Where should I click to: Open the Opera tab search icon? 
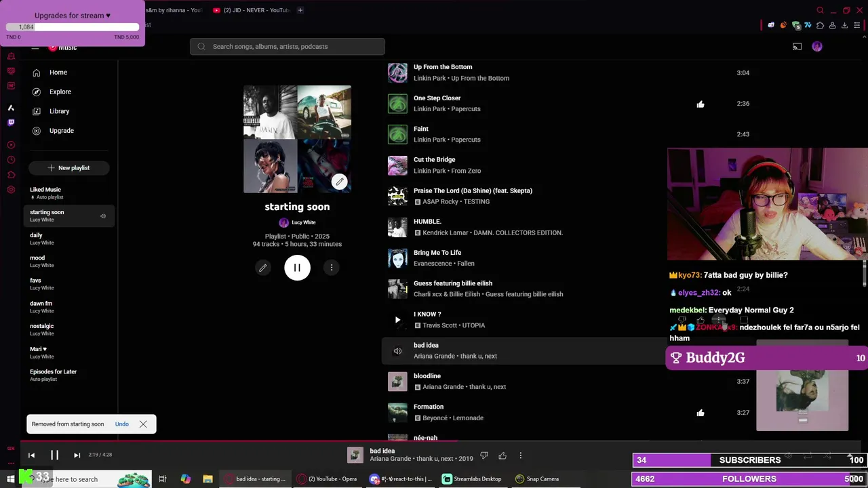coord(820,10)
